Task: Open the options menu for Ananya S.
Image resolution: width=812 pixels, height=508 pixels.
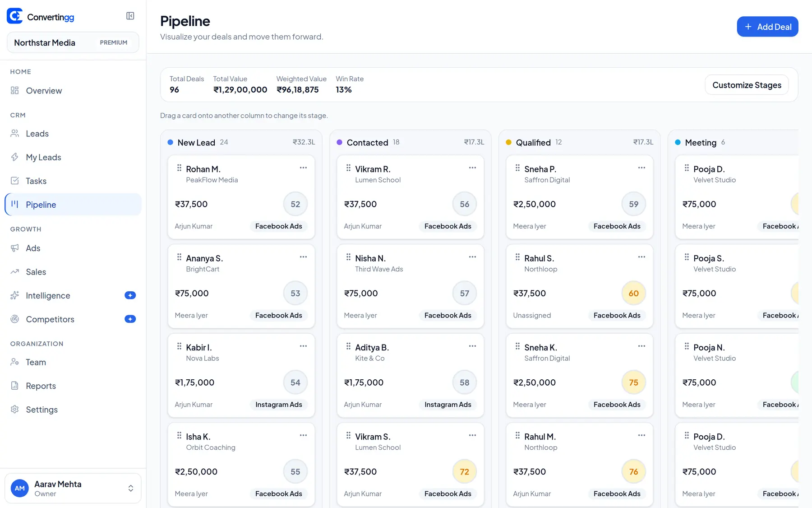Action: point(303,257)
